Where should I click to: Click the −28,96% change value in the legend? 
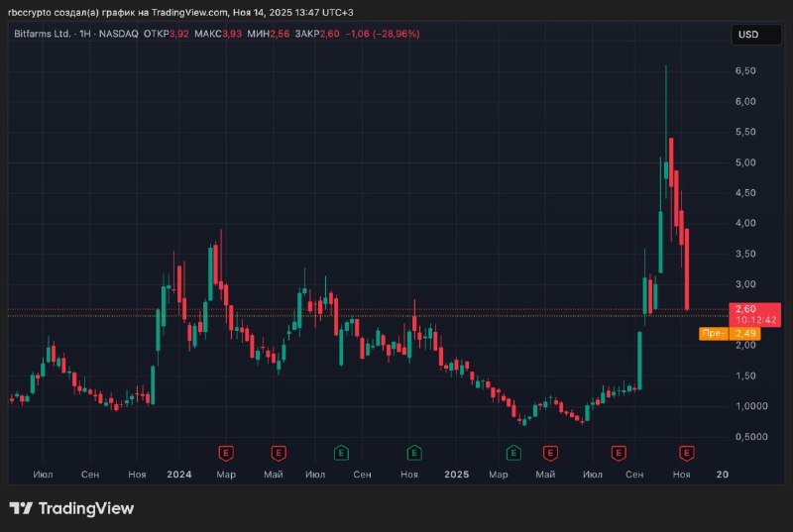coord(395,34)
